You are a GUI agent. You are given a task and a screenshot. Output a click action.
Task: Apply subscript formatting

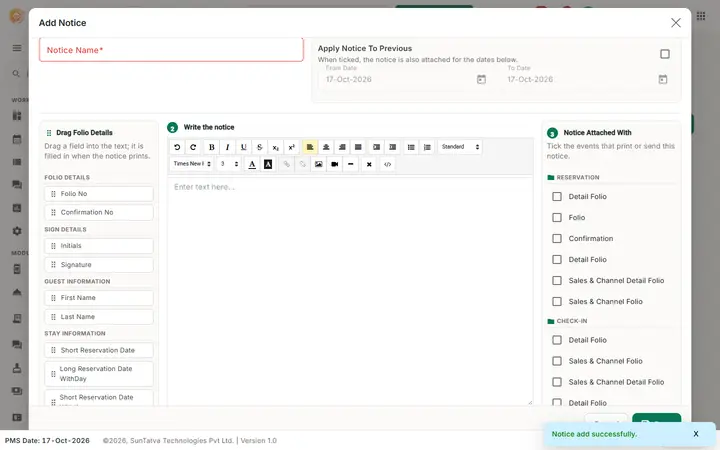(276, 147)
